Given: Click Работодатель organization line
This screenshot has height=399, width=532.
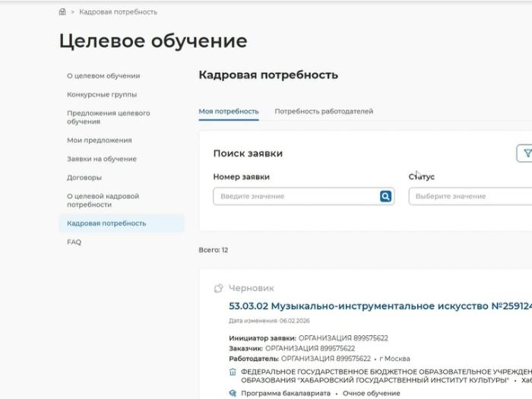Looking at the screenshot, I should pos(319,359).
